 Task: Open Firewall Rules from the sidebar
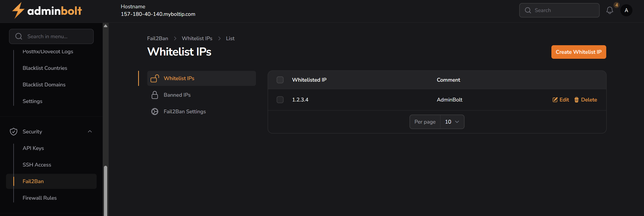coord(40,198)
